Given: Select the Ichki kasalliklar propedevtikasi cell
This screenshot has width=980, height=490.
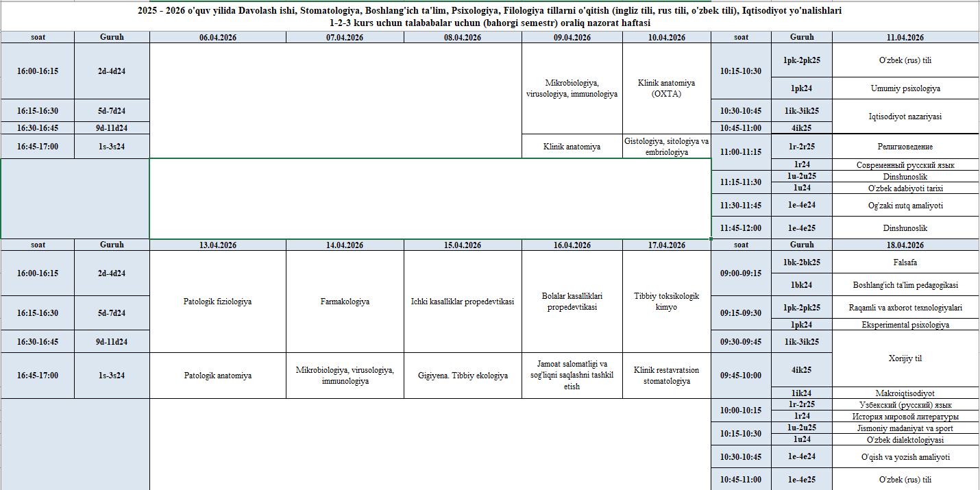Looking at the screenshot, I should pos(463,302).
